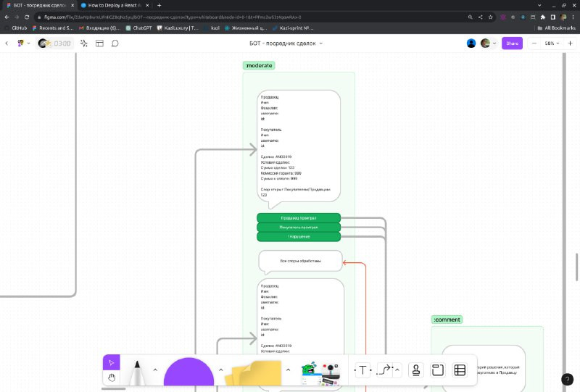
Task: Select the stamp tool
Action: click(x=415, y=370)
